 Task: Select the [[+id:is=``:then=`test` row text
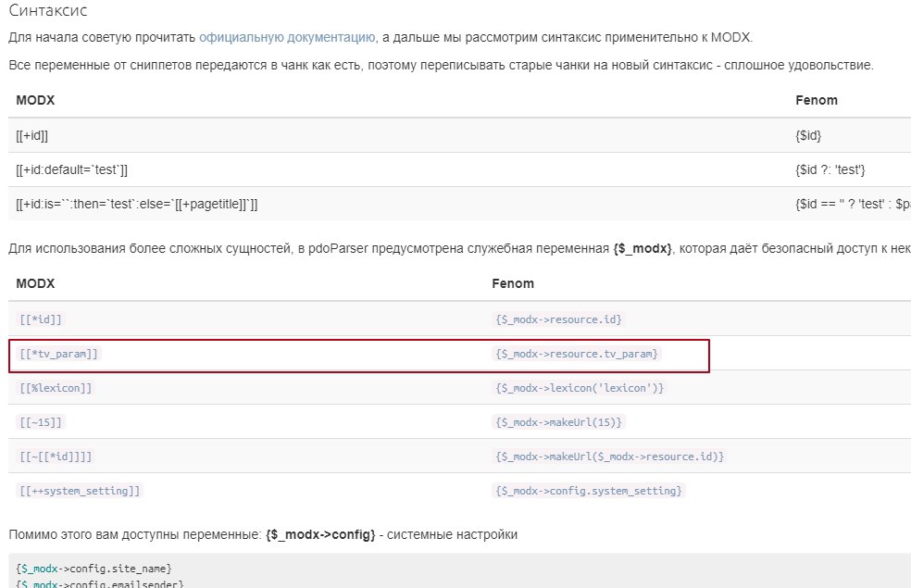(x=136, y=204)
